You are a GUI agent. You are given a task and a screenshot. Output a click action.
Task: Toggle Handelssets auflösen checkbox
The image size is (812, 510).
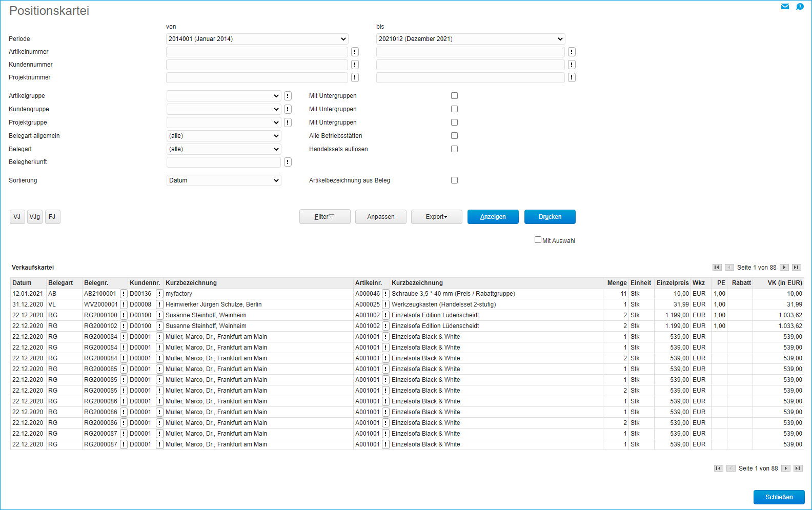pyautogui.click(x=454, y=149)
